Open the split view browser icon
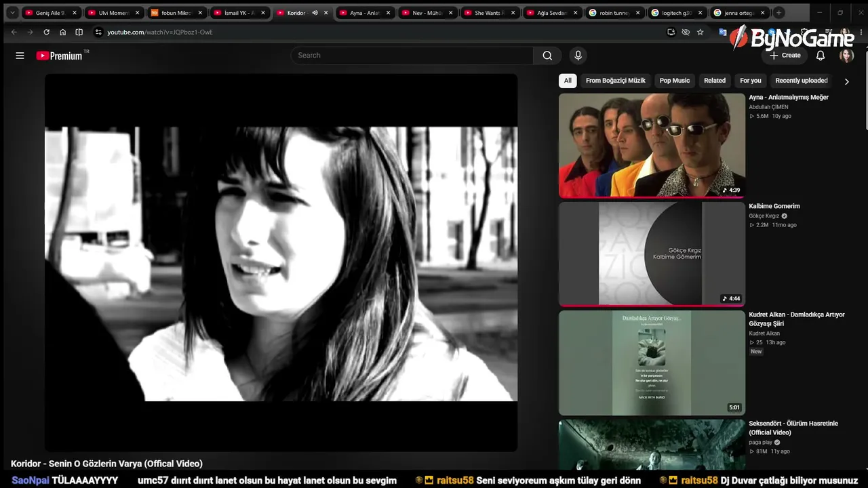Screen dimensions: 868x488 79,32
